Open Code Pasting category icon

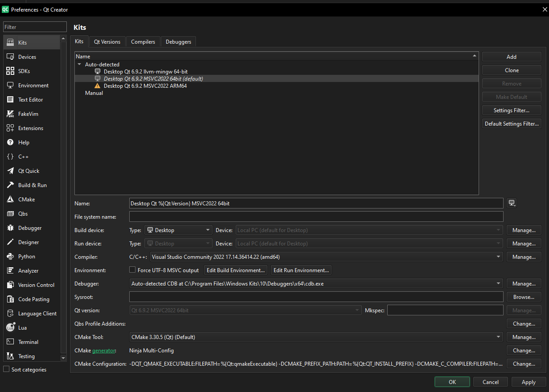[10, 299]
